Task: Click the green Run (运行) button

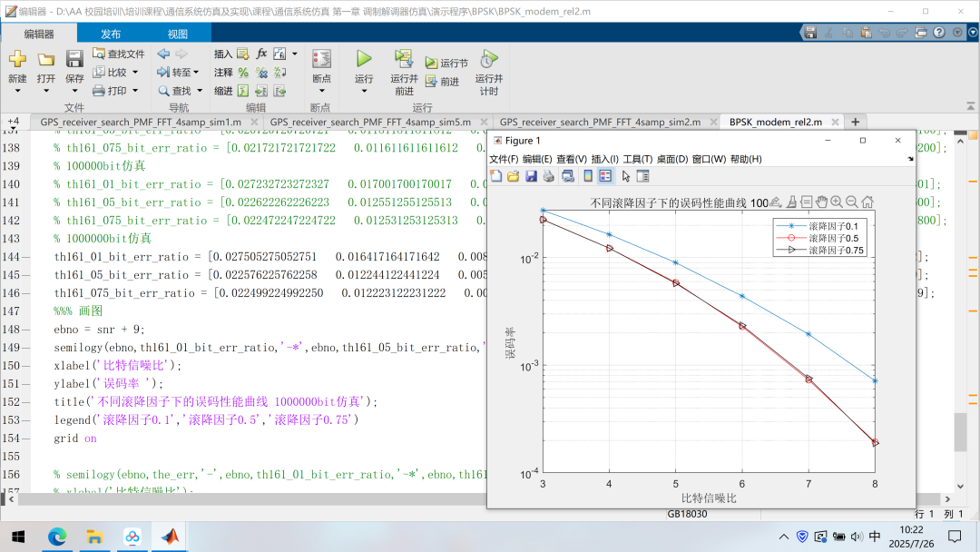Action: [x=364, y=60]
